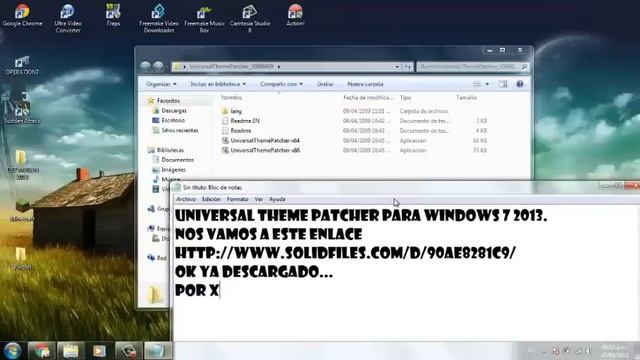Open Chrome from the taskbar
Image resolution: width=640 pixels, height=360 pixels.
click(x=42, y=351)
